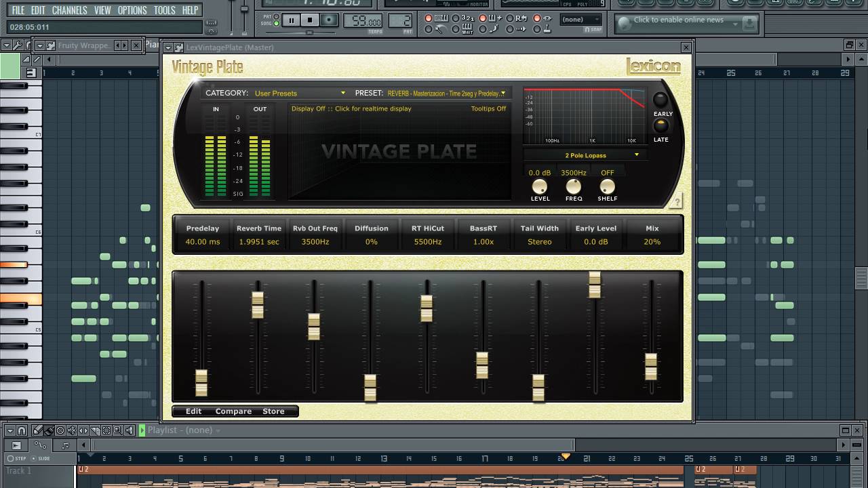Viewport: 868px width, 488px height.
Task: Click the Mix slider handle
Action: pyautogui.click(x=651, y=367)
